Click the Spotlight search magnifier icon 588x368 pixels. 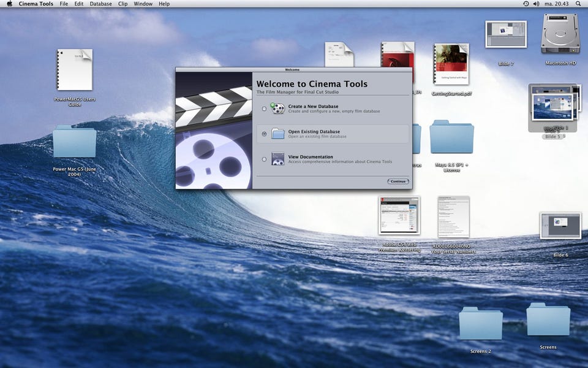click(x=578, y=4)
